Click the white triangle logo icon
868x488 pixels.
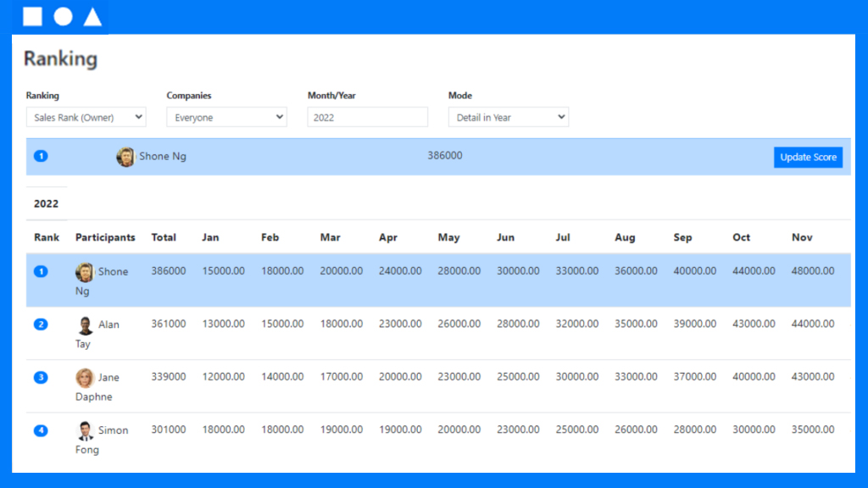(x=92, y=16)
